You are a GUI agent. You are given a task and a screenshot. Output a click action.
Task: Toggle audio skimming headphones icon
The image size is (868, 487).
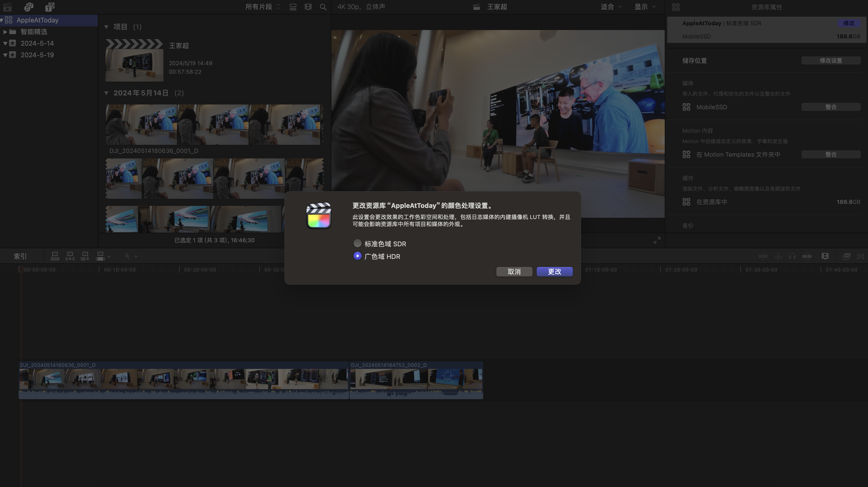(x=792, y=256)
